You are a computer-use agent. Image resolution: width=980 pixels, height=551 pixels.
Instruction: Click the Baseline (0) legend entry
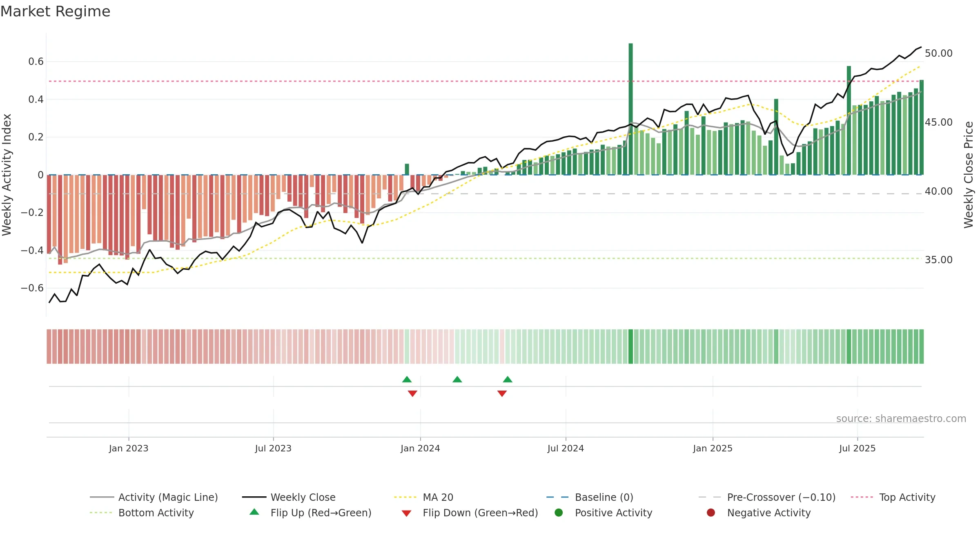tap(590, 497)
